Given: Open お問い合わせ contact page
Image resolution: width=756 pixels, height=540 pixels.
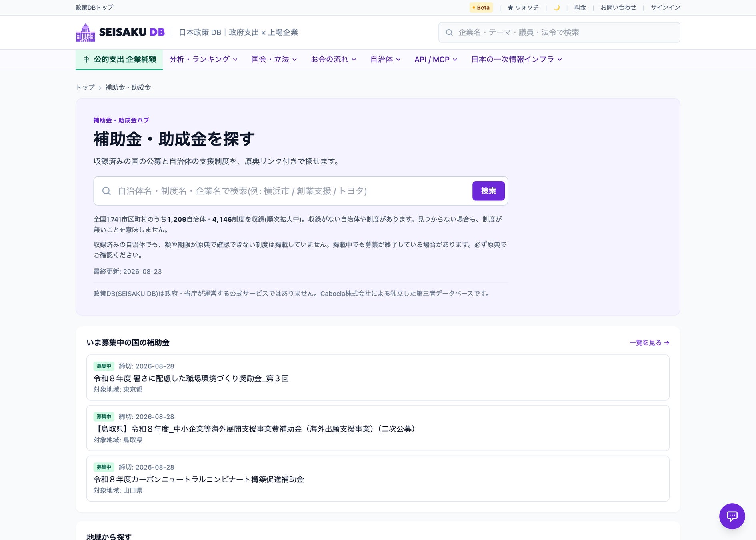Looking at the screenshot, I should point(618,8).
